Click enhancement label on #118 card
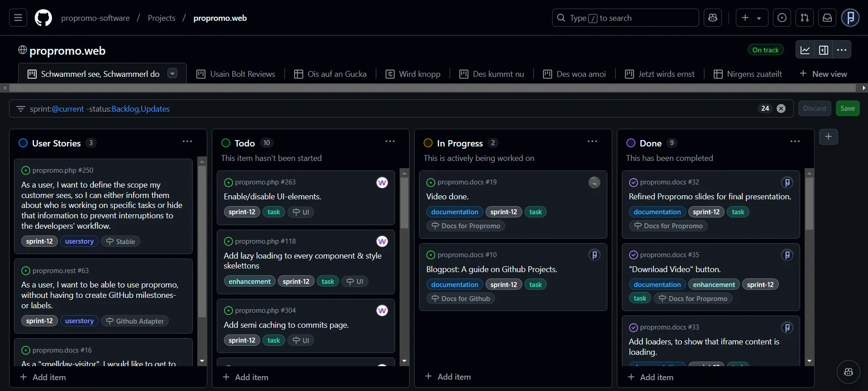The image size is (868, 391). click(249, 281)
